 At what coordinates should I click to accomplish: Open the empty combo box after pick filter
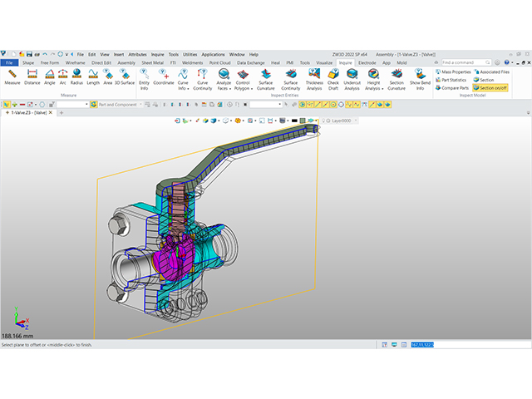[72, 105]
